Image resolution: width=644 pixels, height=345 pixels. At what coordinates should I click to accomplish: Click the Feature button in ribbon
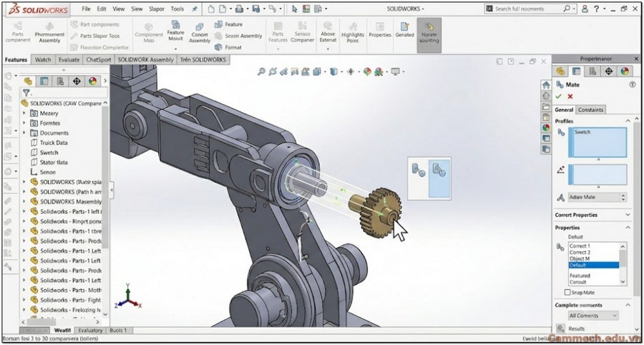pyautogui.click(x=229, y=24)
